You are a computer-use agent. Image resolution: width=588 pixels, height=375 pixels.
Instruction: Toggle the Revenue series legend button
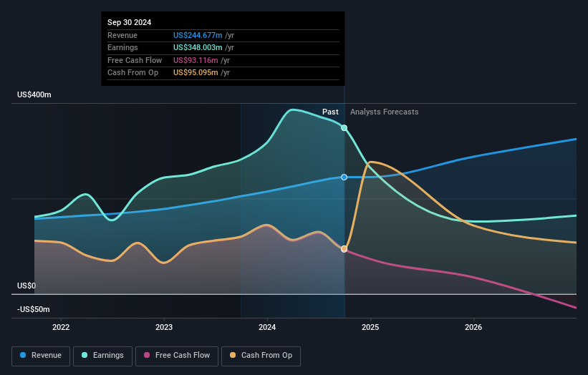41,356
